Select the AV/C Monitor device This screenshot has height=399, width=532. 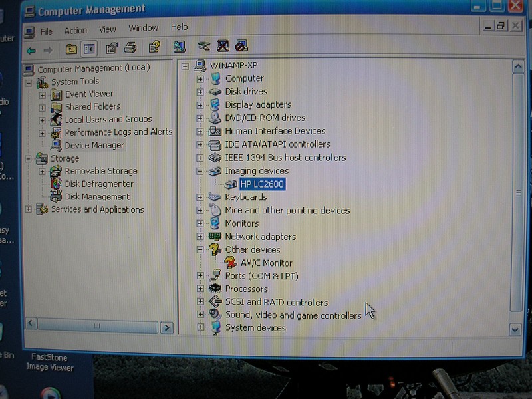click(x=267, y=263)
